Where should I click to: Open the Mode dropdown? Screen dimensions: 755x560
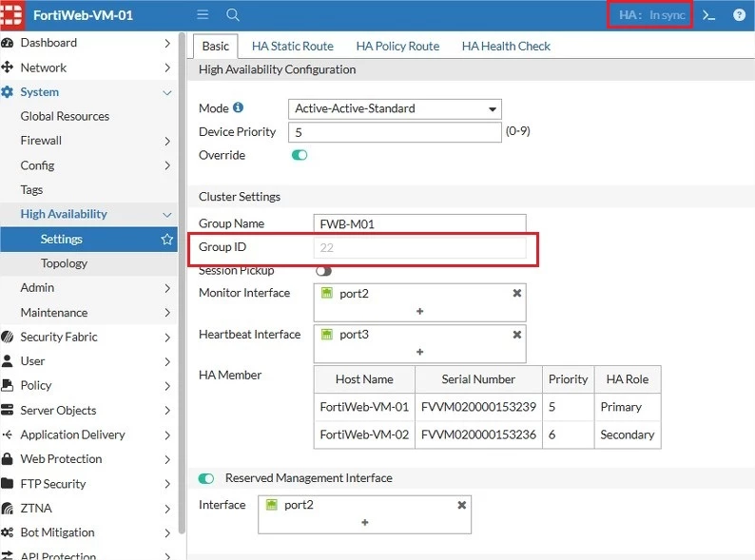395,108
